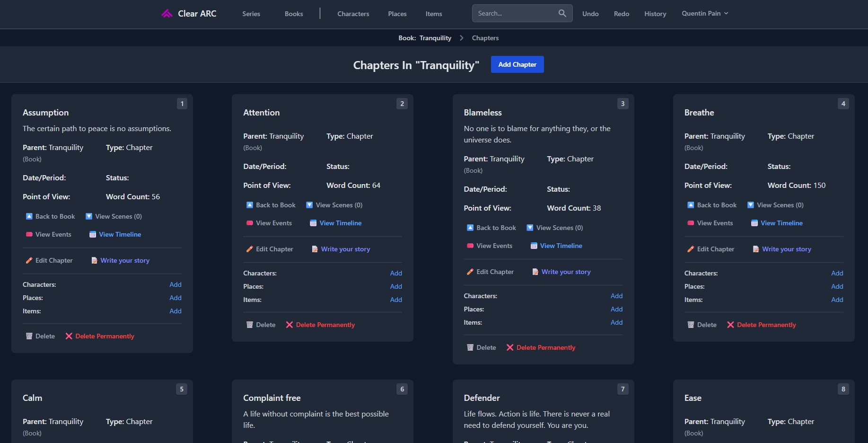Click the Undo option in top bar
868x443 pixels.
click(590, 14)
